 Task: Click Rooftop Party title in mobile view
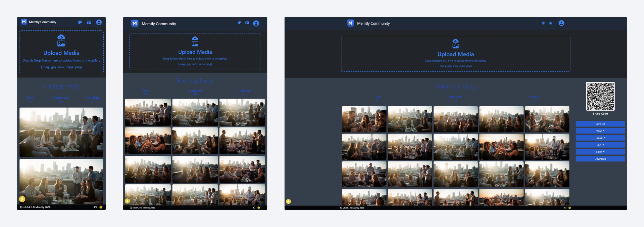coord(61,86)
